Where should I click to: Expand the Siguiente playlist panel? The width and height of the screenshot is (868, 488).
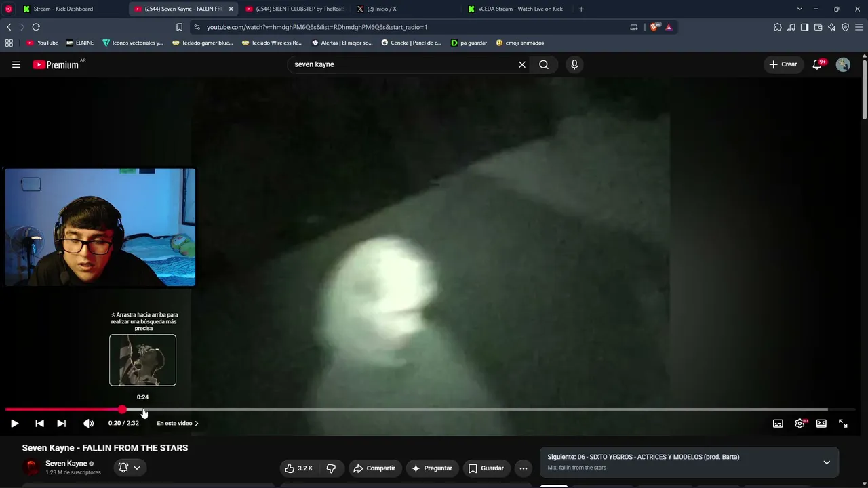pyautogui.click(x=827, y=462)
